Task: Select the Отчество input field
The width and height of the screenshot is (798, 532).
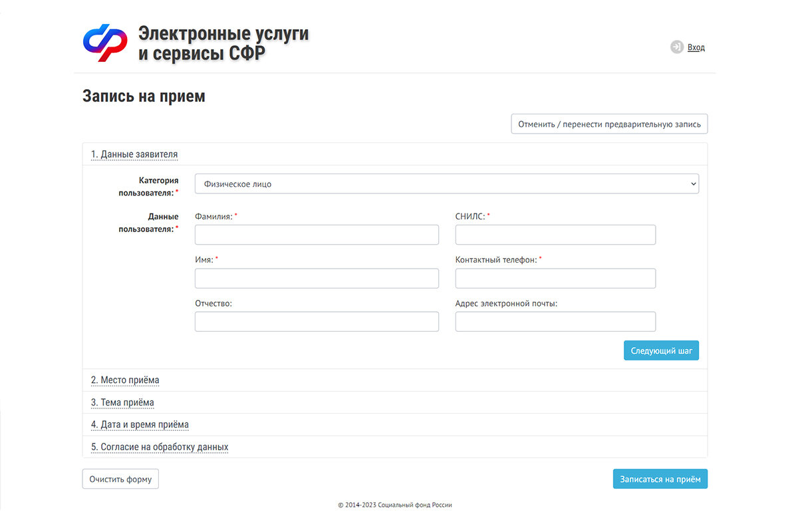Action: [317, 321]
